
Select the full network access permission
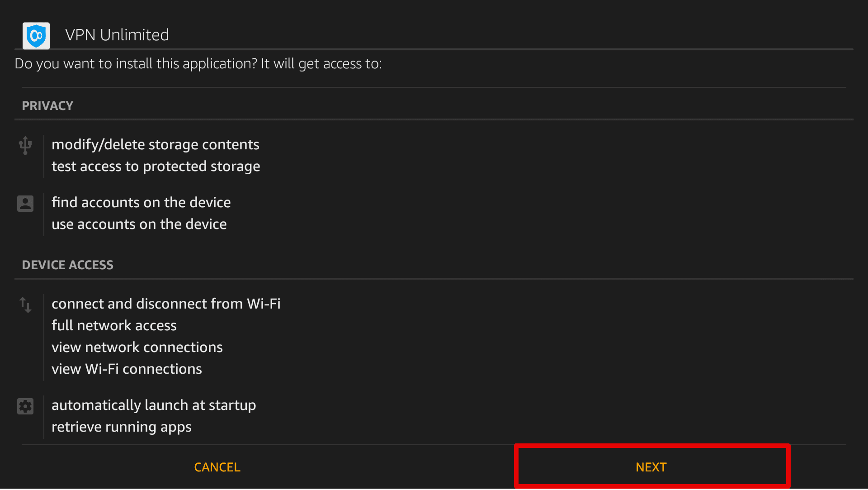coord(114,325)
